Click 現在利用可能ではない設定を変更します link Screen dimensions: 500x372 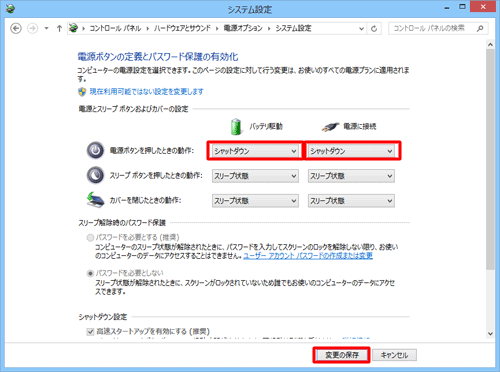pos(146,92)
